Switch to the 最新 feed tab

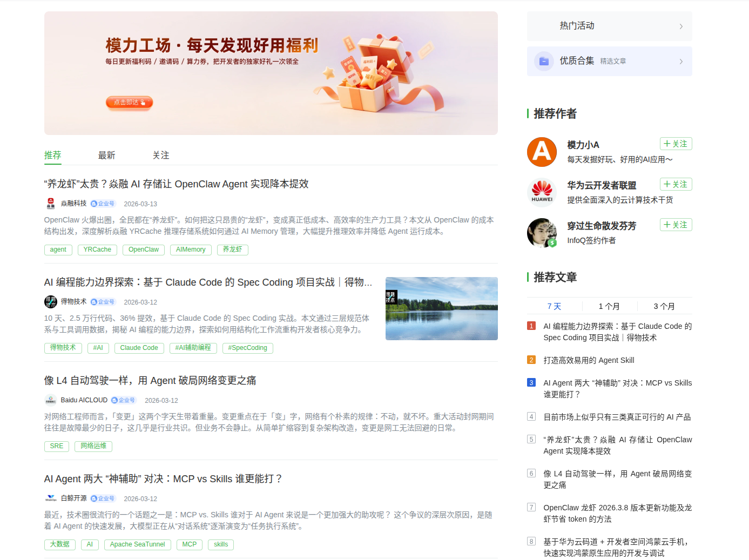pyautogui.click(x=106, y=156)
